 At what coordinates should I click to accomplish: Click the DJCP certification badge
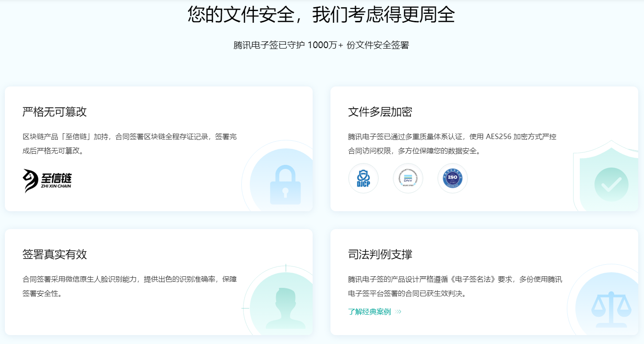[x=363, y=179]
